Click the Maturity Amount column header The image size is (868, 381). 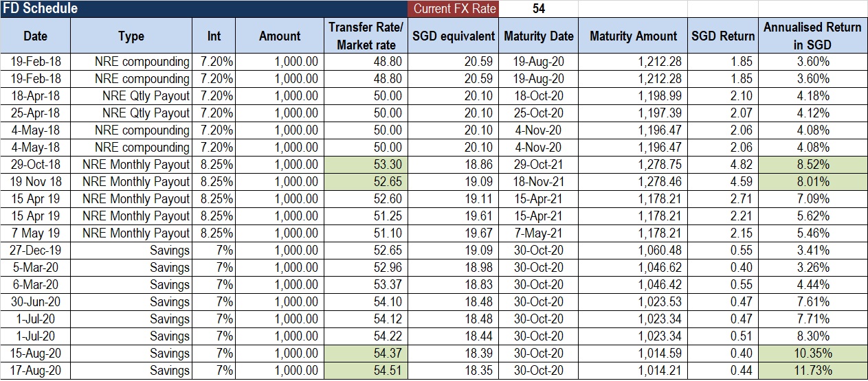(x=633, y=36)
